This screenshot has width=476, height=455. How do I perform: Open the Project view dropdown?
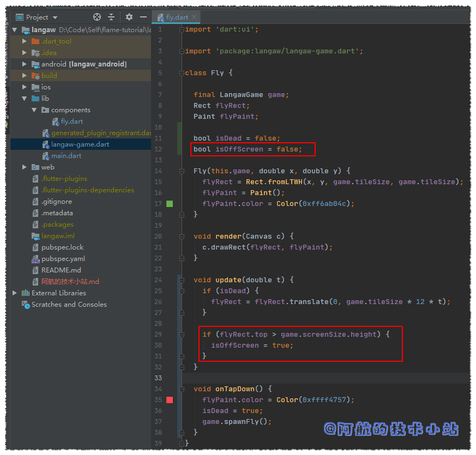click(55, 17)
